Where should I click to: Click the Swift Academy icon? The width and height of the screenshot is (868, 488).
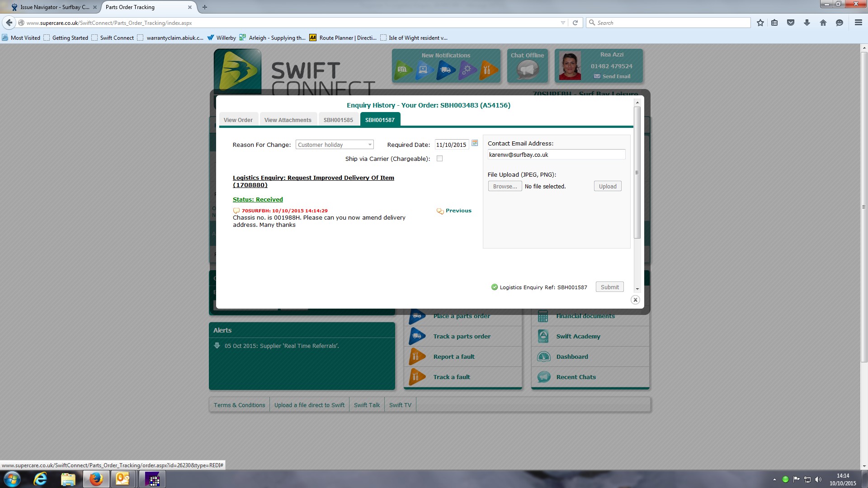point(543,336)
